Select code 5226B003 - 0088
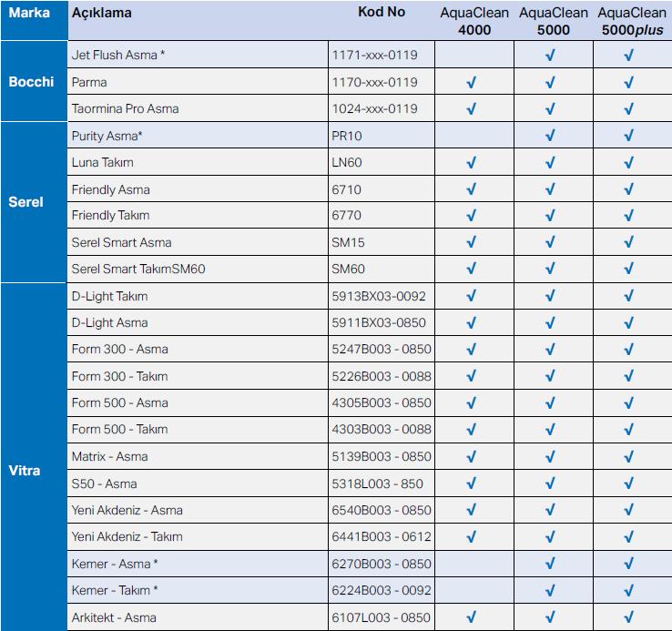 coord(382,376)
